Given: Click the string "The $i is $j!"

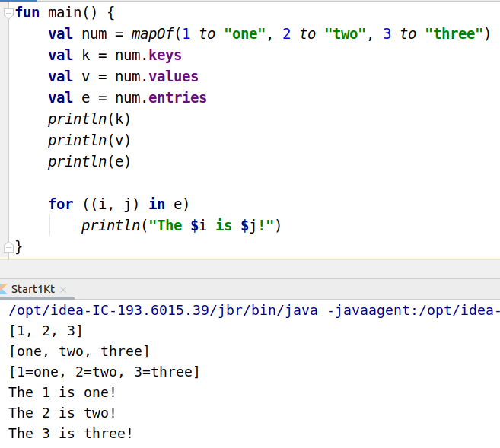Looking at the screenshot, I should point(211,226).
